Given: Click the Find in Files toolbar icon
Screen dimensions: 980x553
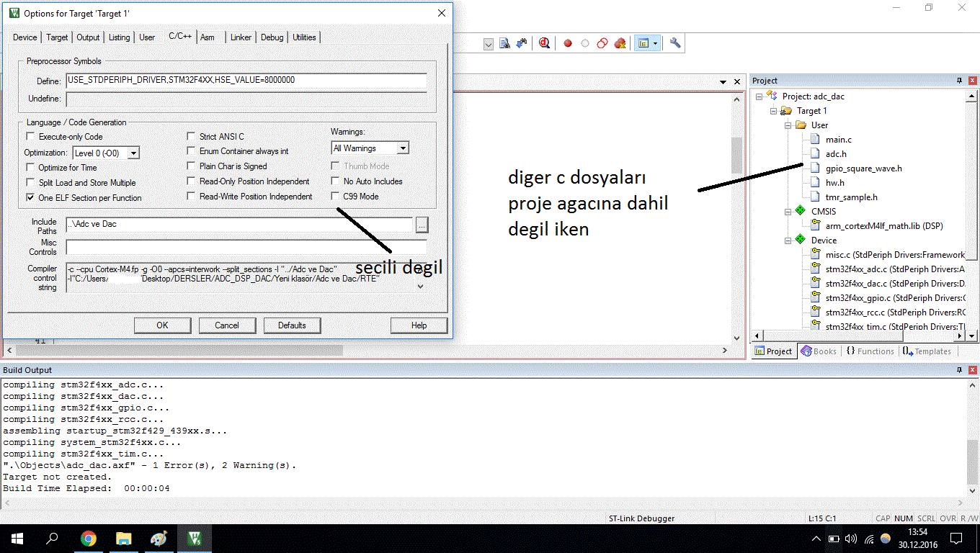Looking at the screenshot, I should click(x=505, y=43).
